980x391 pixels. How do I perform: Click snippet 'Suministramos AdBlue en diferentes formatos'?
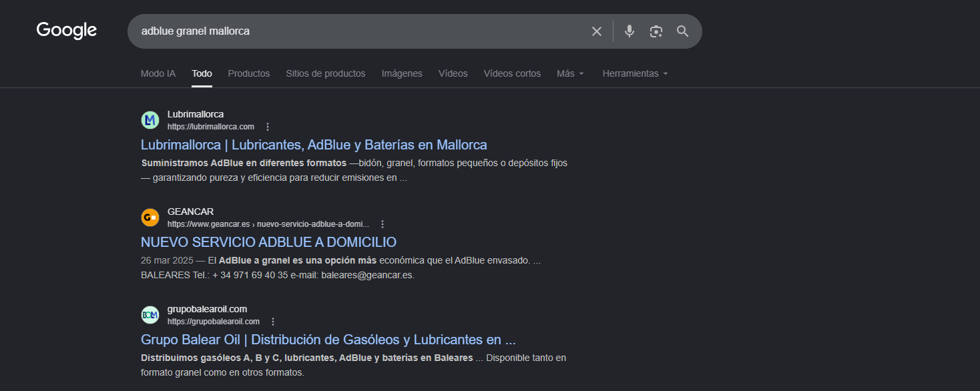[244, 163]
